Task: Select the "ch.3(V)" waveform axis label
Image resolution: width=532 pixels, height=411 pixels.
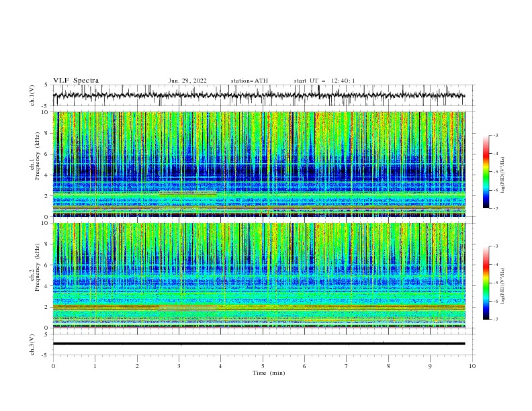Action: point(32,345)
